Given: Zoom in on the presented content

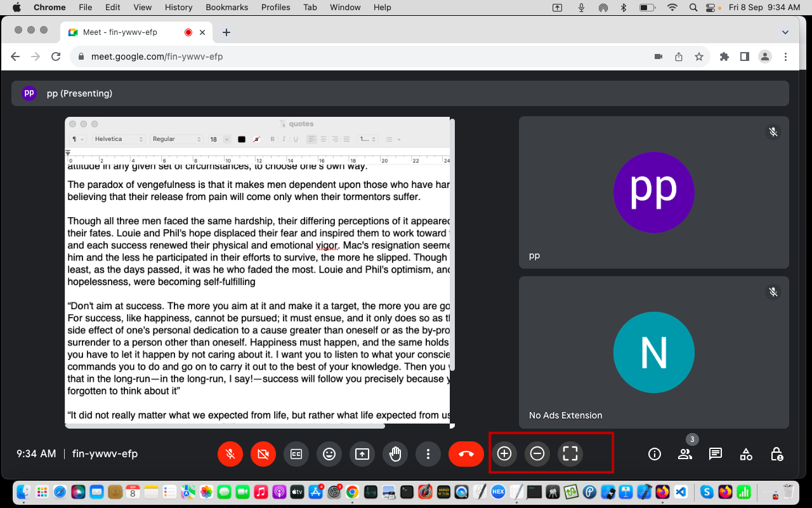Looking at the screenshot, I should [x=504, y=453].
